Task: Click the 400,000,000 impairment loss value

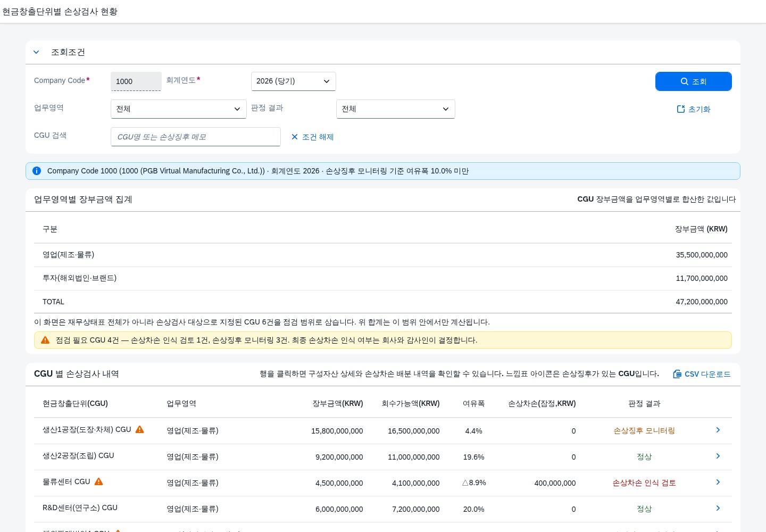Action: (555, 483)
